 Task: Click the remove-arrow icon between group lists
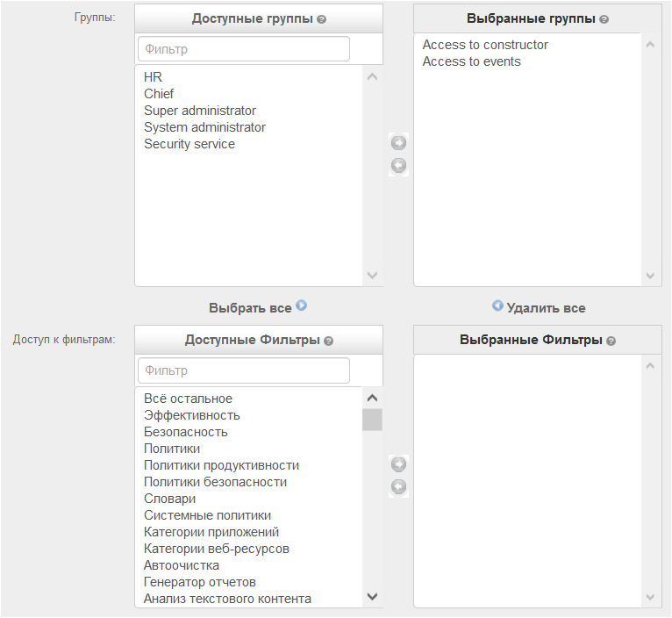pyautogui.click(x=398, y=166)
